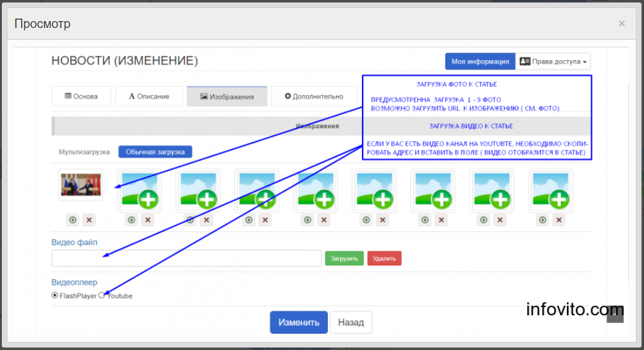
Task: Click the red delete X under first photo
Action: pyautogui.click(x=89, y=220)
